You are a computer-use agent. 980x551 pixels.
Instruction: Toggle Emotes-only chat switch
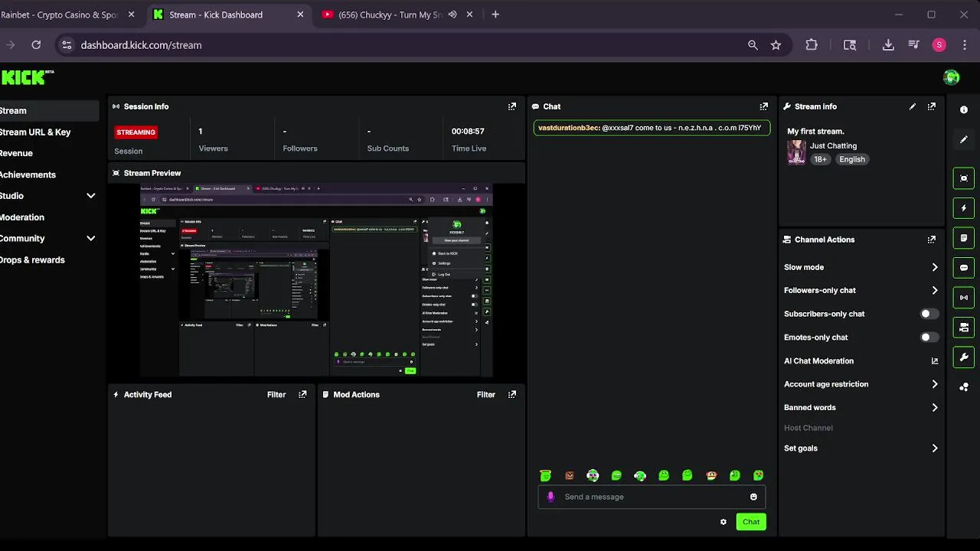929,337
